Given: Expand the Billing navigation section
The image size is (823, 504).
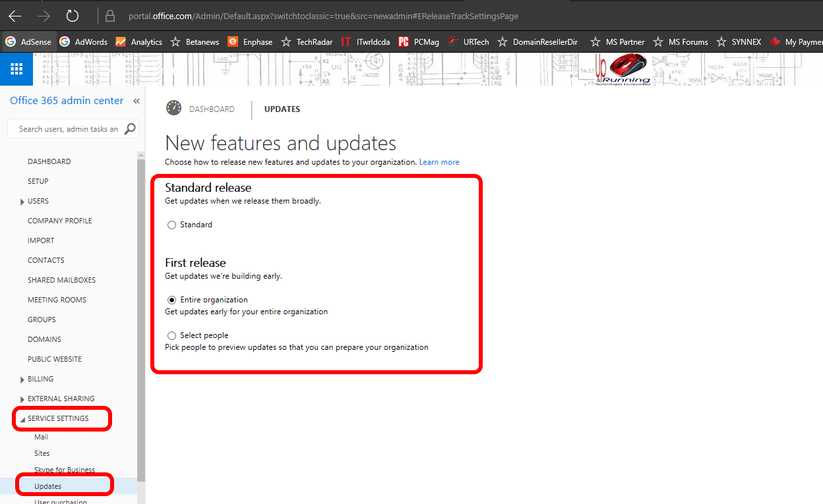Looking at the screenshot, I should pos(22,379).
